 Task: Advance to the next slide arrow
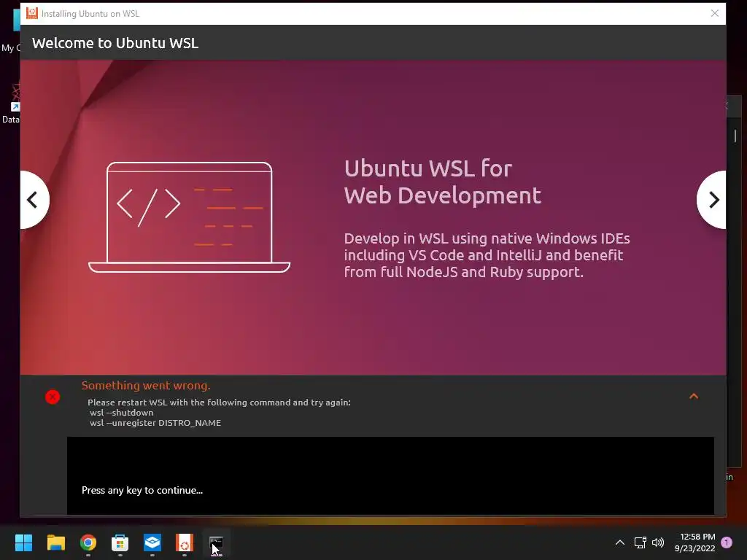712,200
